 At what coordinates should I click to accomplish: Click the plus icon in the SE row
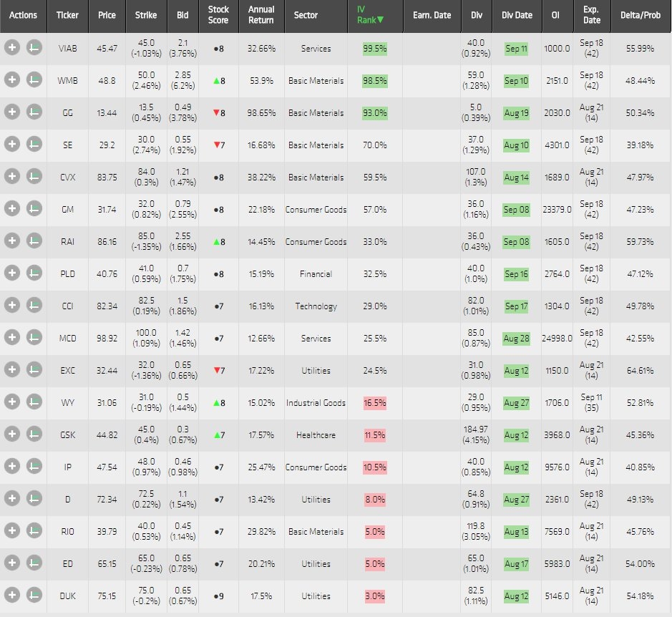coord(12,144)
